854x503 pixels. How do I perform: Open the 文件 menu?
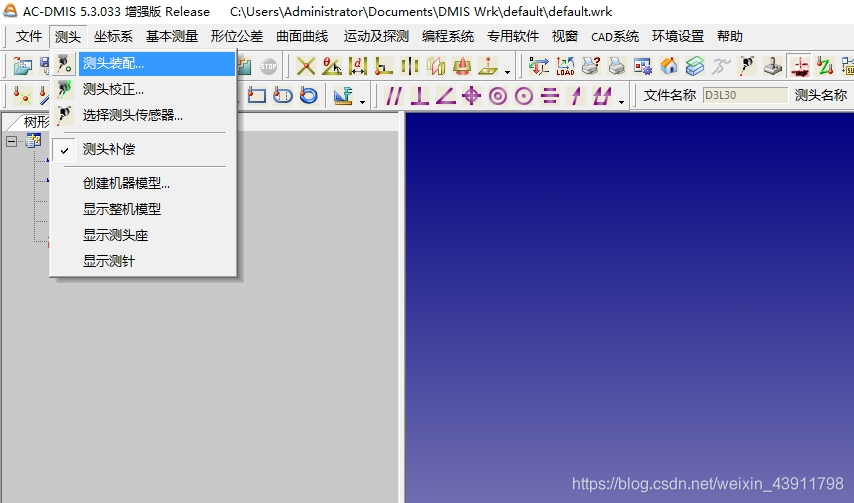click(x=28, y=36)
